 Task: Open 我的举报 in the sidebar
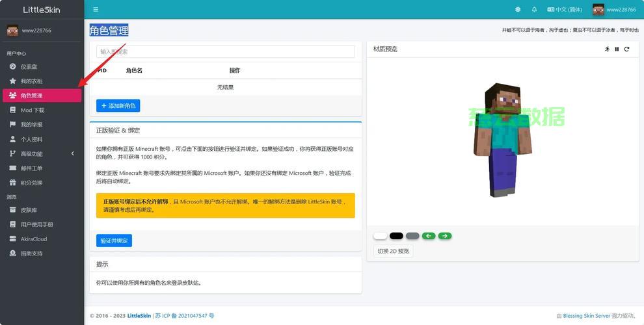point(42,124)
